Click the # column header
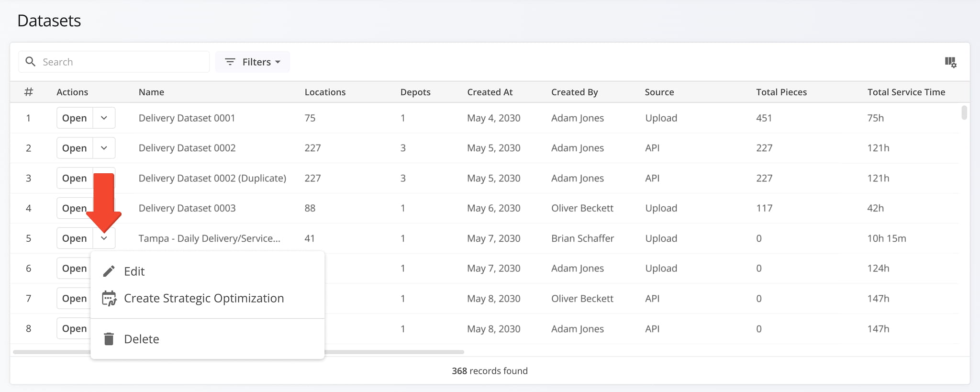The width and height of the screenshot is (980, 392). tap(29, 92)
